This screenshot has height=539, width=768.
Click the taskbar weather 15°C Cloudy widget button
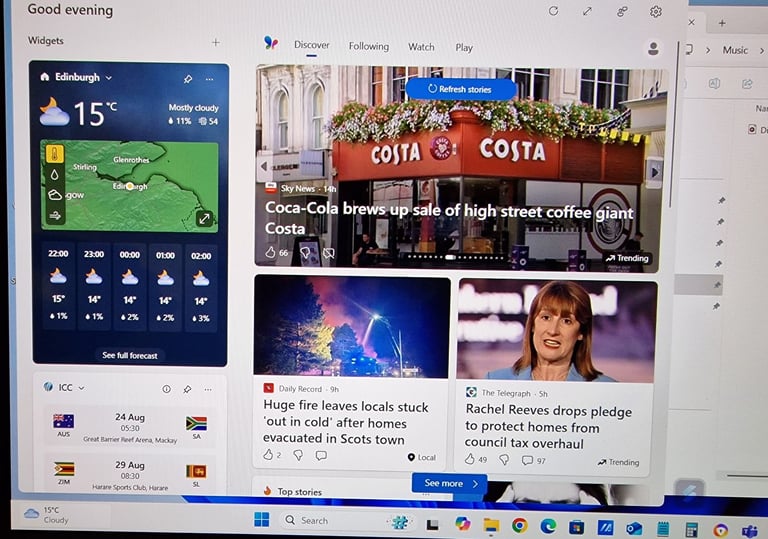point(47,514)
